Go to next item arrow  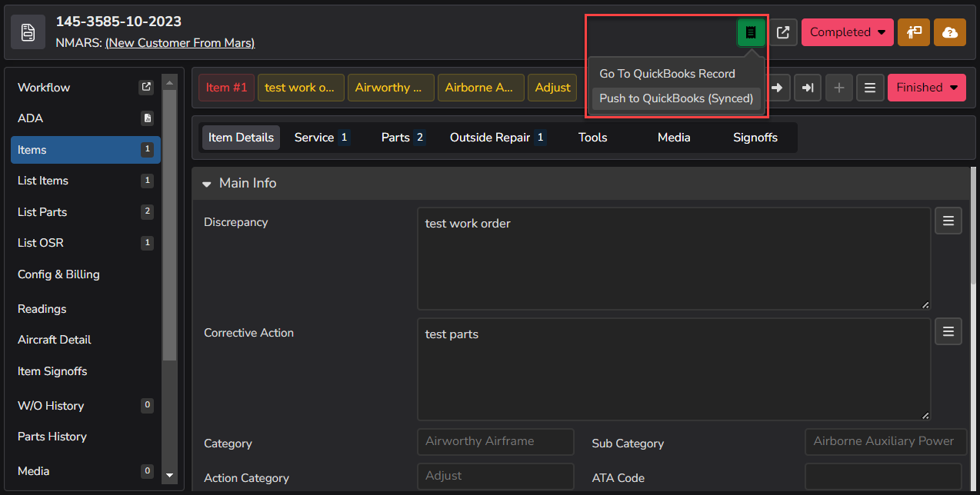[x=777, y=88]
